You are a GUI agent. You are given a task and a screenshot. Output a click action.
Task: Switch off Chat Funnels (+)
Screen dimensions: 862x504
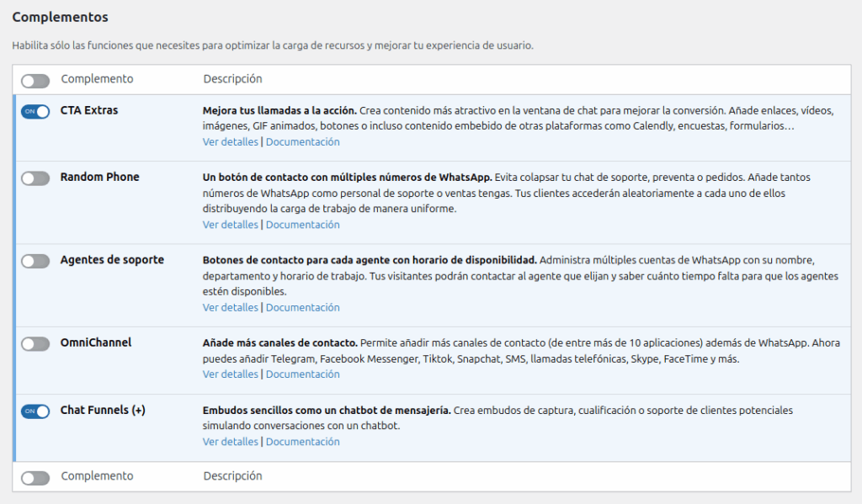(x=35, y=411)
